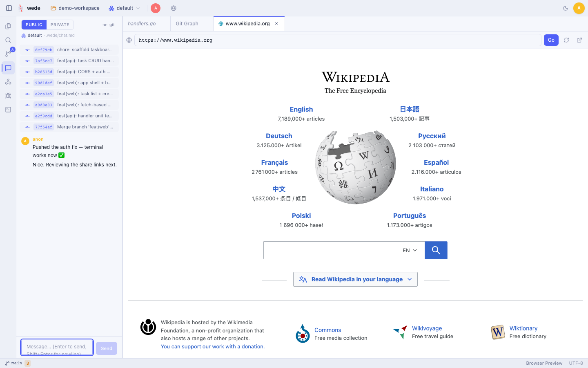Click the Go button
This screenshot has width=588, height=368.
point(551,40)
